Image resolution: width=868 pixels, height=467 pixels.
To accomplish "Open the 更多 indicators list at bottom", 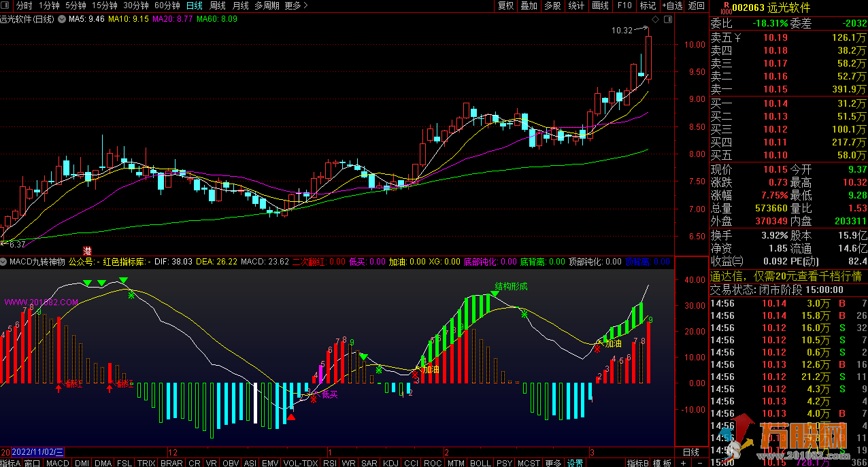I will point(553,462).
